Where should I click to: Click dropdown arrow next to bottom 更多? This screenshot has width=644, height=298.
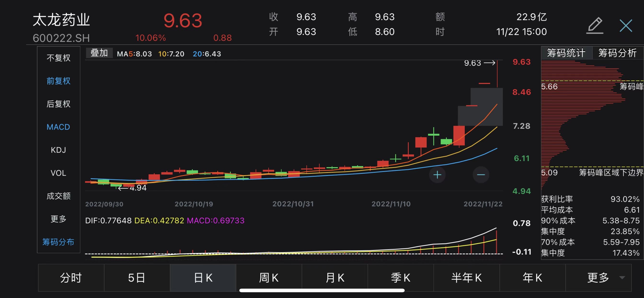click(x=622, y=277)
